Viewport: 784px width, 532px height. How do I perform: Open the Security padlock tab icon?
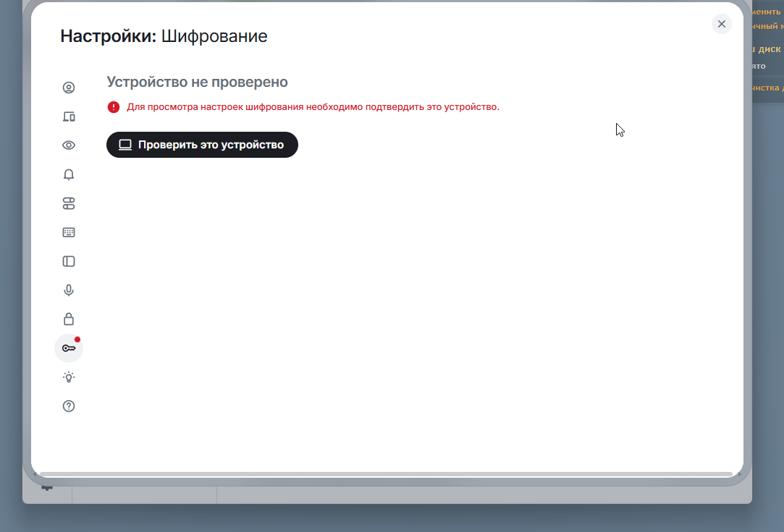click(x=69, y=319)
